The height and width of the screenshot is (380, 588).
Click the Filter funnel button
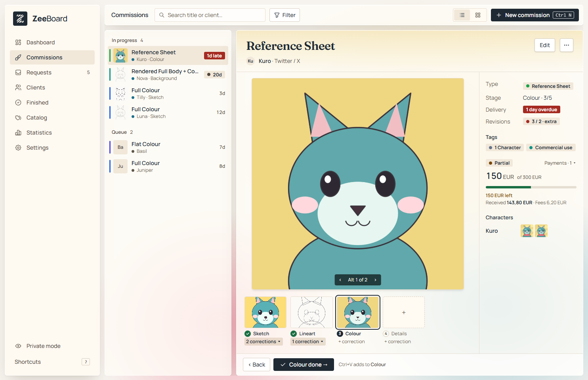point(284,15)
